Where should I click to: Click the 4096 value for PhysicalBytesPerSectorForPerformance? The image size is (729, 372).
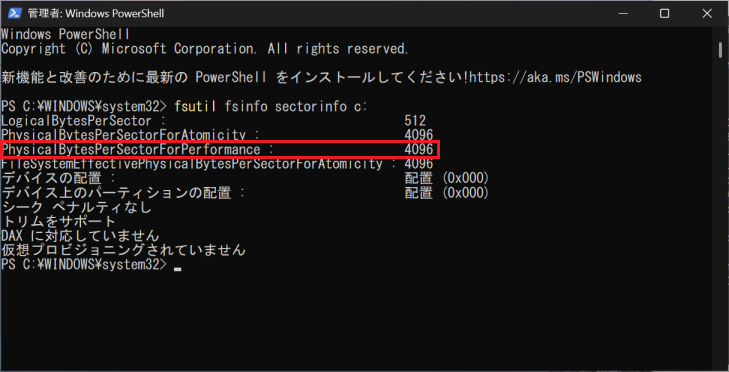[419, 149]
